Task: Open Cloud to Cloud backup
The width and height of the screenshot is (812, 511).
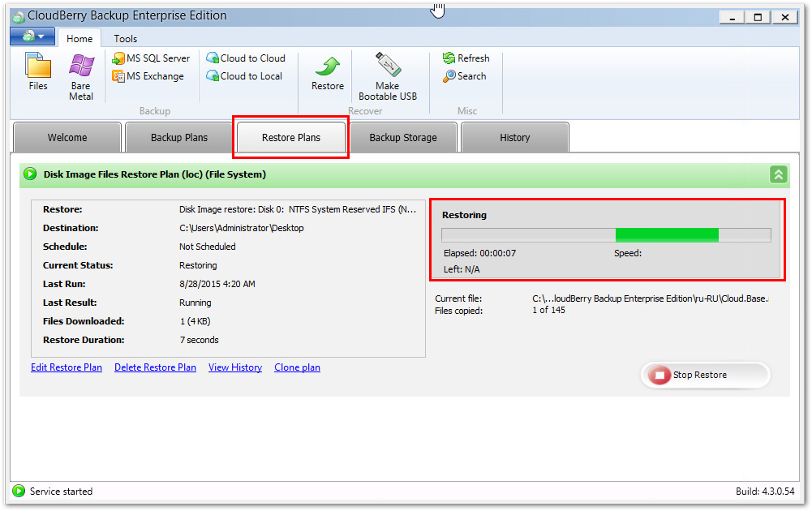Action: click(x=246, y=58)
